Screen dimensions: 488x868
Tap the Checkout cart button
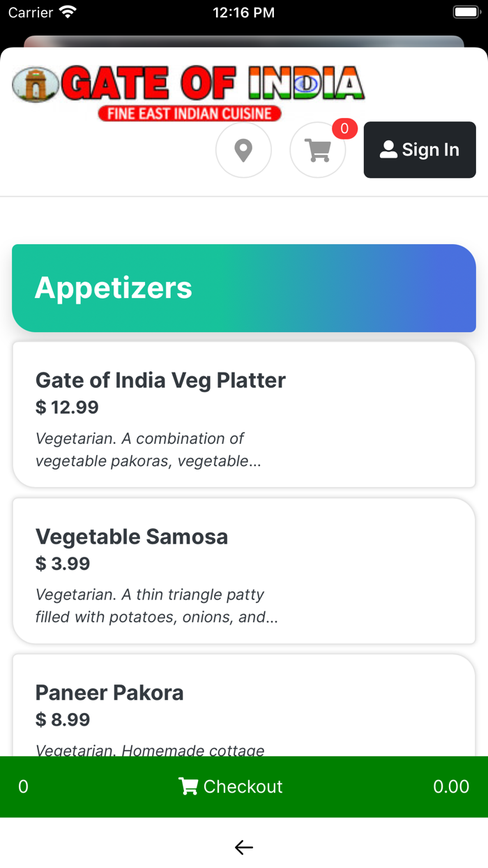click(231, 786)
